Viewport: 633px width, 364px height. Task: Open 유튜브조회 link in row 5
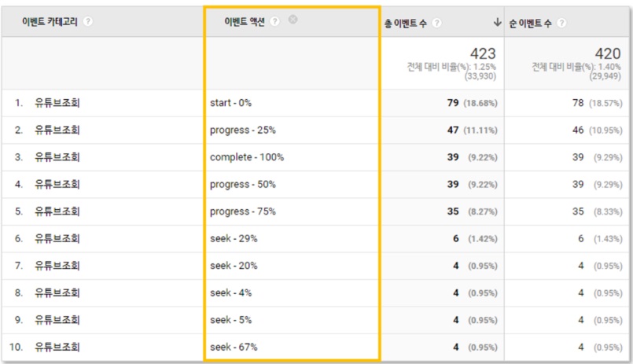point(57,211)
